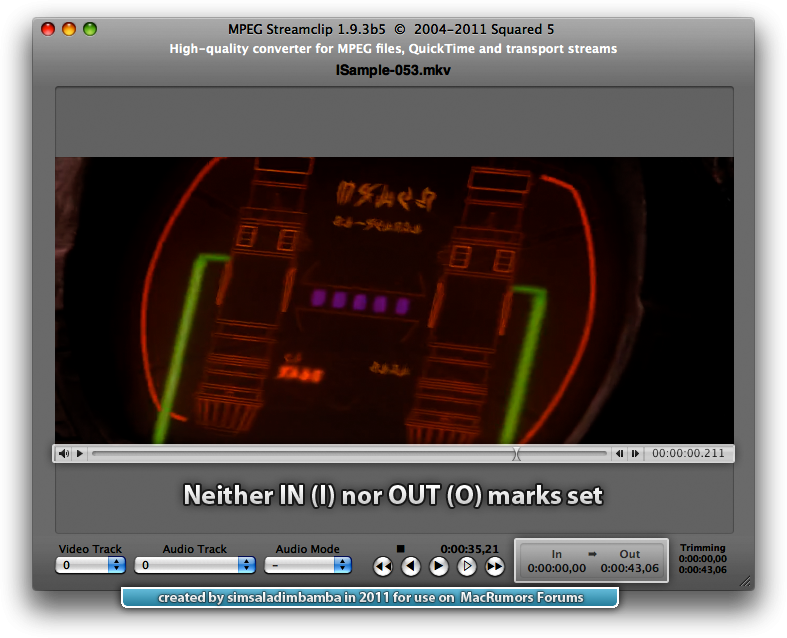Minimize the window with yellow button
Screen dimensions: 787x638
coord(69,29)
